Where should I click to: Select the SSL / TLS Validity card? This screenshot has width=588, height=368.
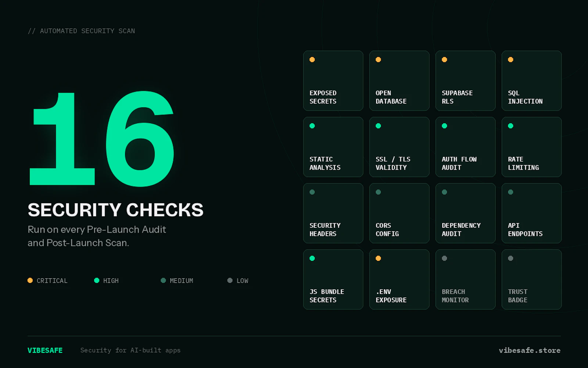pyautogui.click(x=399, y=147)
